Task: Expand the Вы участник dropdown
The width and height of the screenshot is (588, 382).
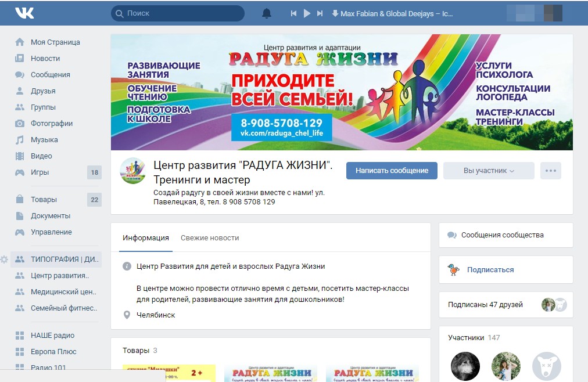Action: 489,171
